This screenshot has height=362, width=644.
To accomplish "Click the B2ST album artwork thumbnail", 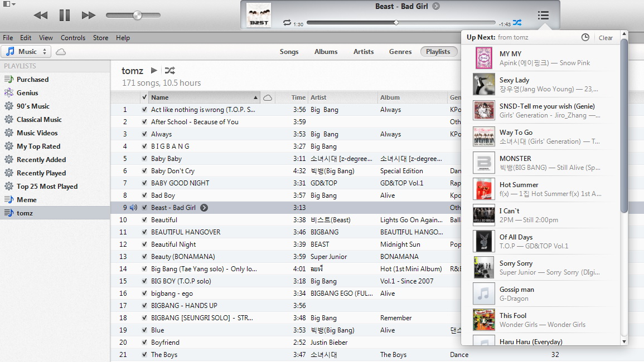I will 259,15.
